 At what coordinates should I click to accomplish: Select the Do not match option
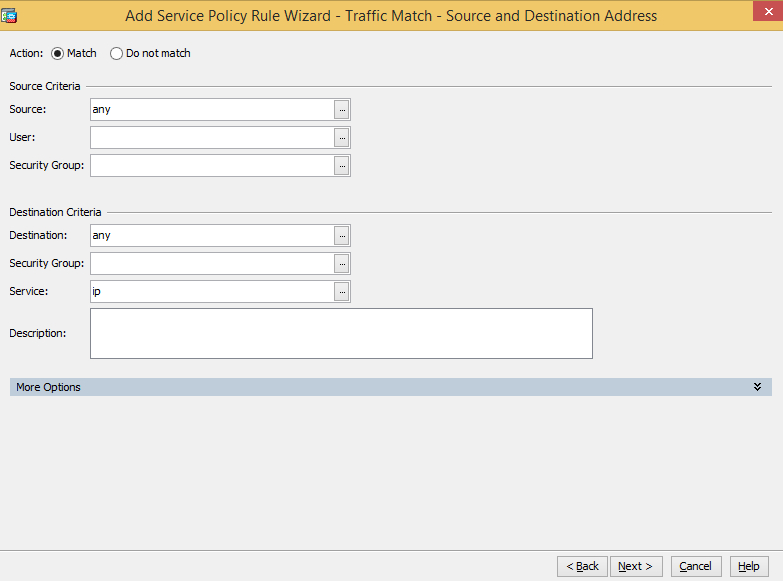point(116,53)
